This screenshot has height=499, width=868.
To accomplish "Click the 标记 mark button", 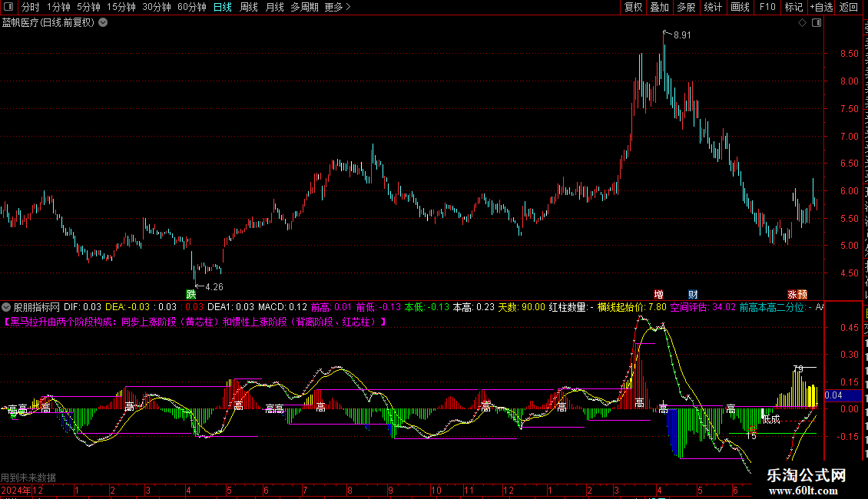I will [793, 7].
